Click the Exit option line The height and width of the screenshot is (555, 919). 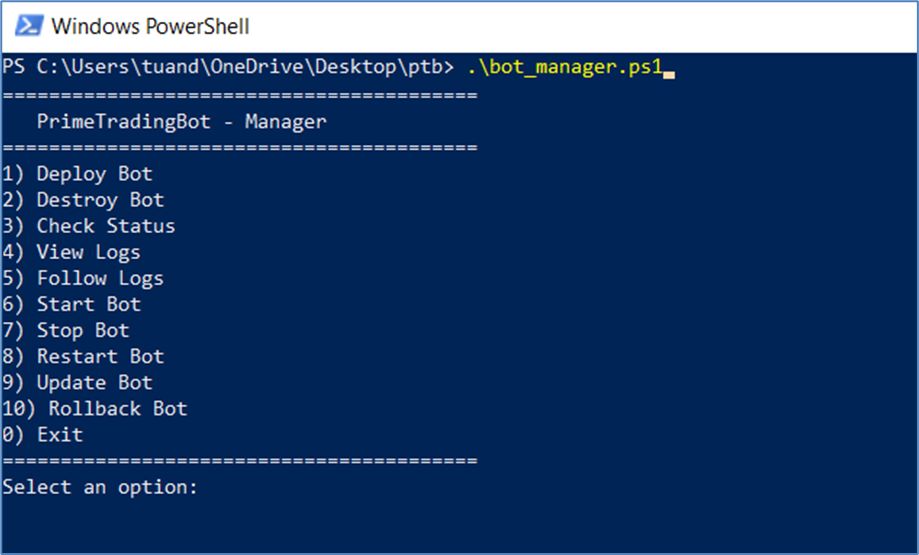43,434
